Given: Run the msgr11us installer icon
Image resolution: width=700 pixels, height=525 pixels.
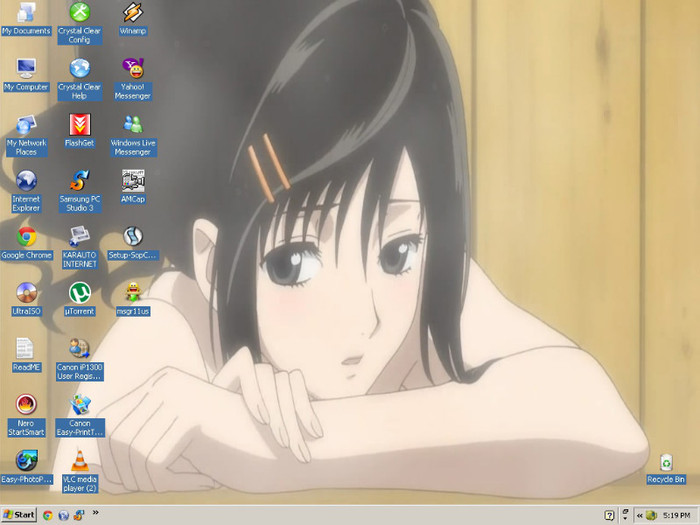Looking at the screenshot, I should pyautogui.click(x=133, y=300).
